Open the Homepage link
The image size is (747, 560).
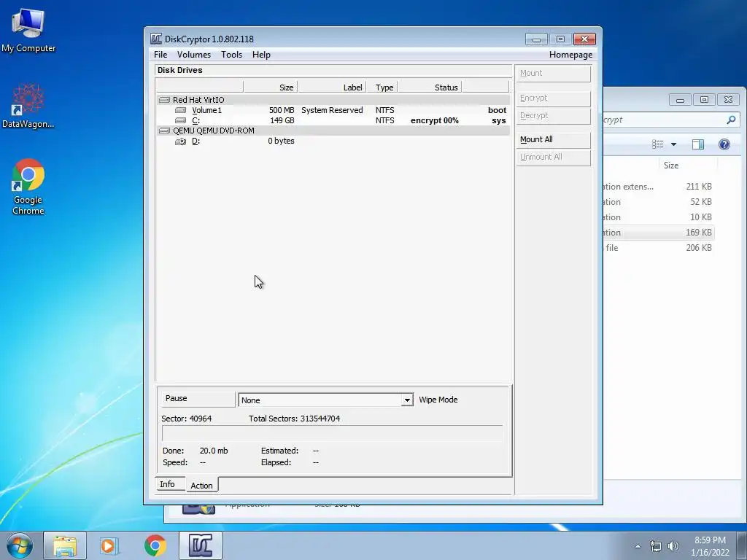(570, 55)
